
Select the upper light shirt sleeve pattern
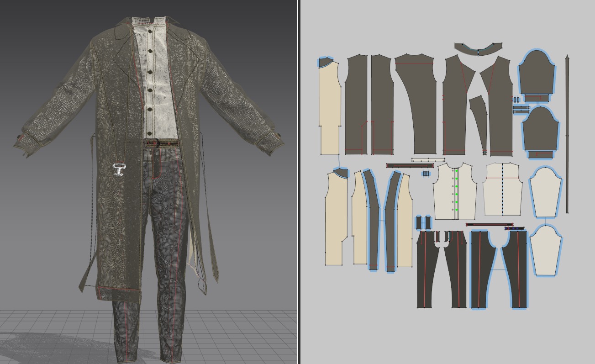(545, 192)
